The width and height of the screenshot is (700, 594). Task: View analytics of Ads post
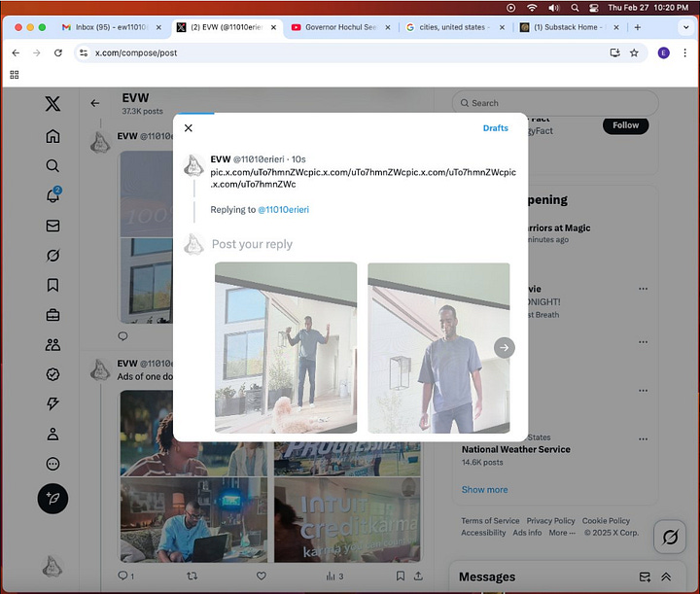point(334,577)
